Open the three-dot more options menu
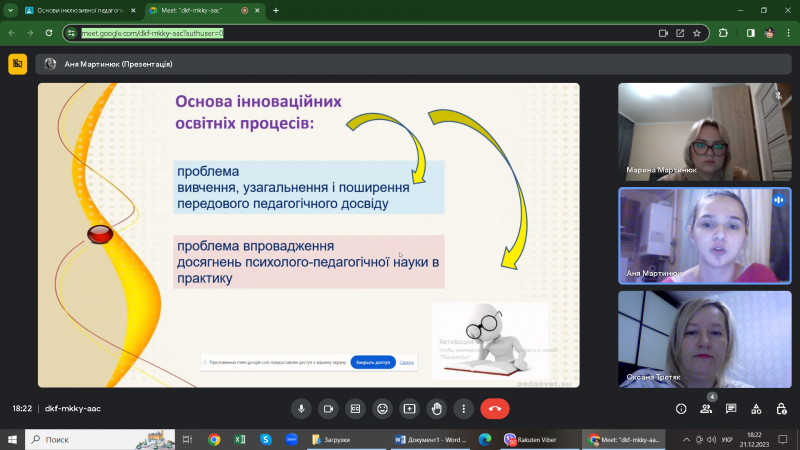800x450 pixels. click(x=463, y=408)
